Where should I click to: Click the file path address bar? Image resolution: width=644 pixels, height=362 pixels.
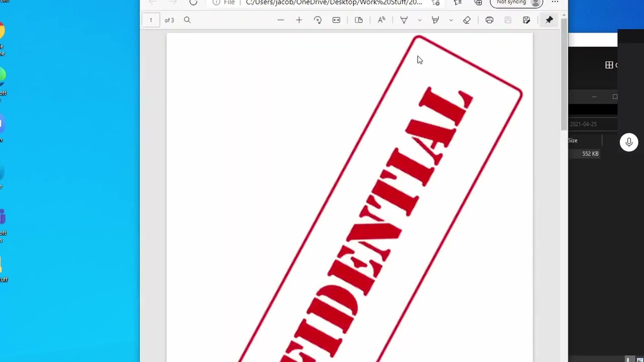(334, 3)
